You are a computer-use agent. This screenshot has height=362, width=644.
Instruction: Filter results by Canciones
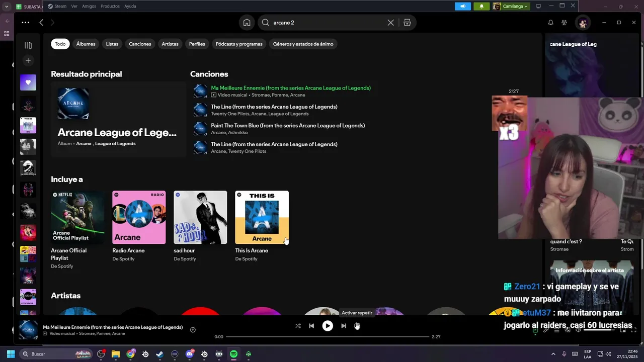[x=140, y=44]
